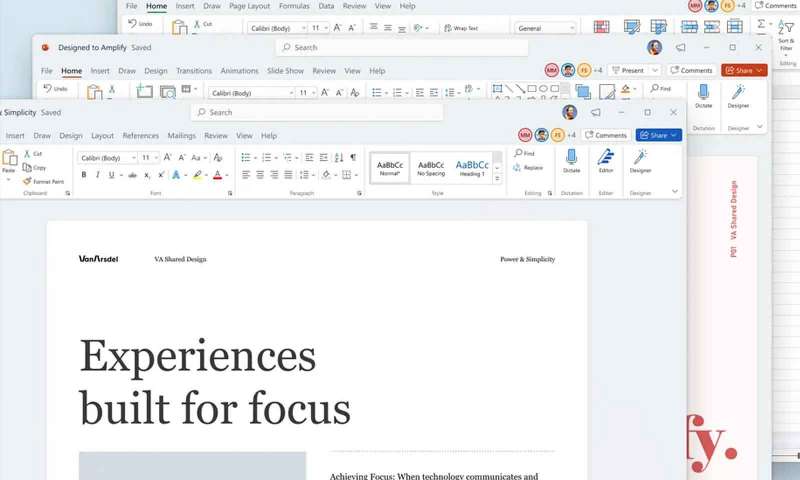Click the Paste icon in Word

click(9, 158)
